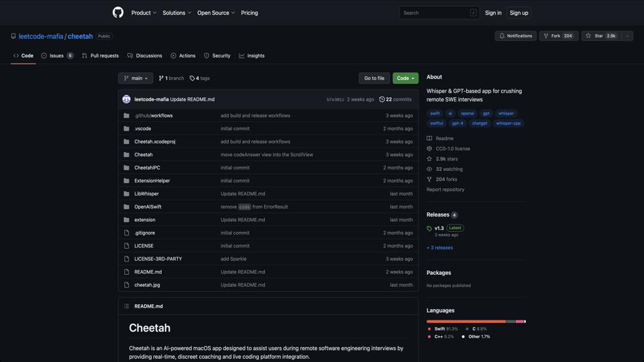Expand the star lists dropdown arrow

pos(627,36)
